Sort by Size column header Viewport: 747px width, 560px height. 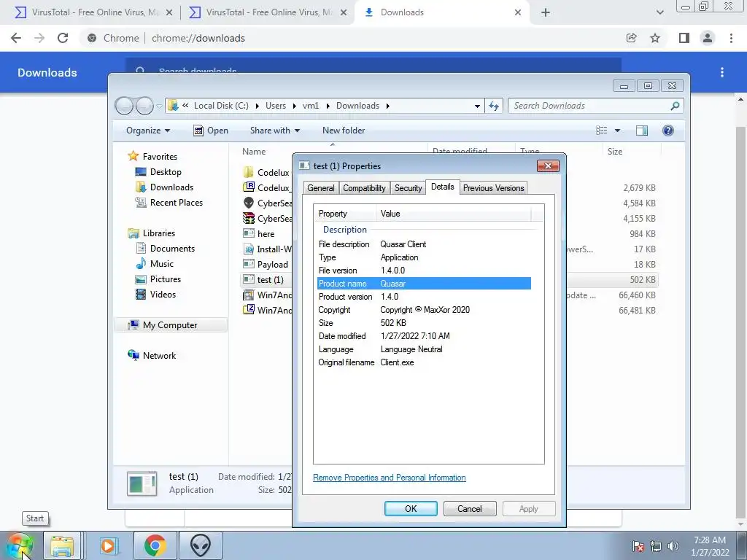point(614,152)
